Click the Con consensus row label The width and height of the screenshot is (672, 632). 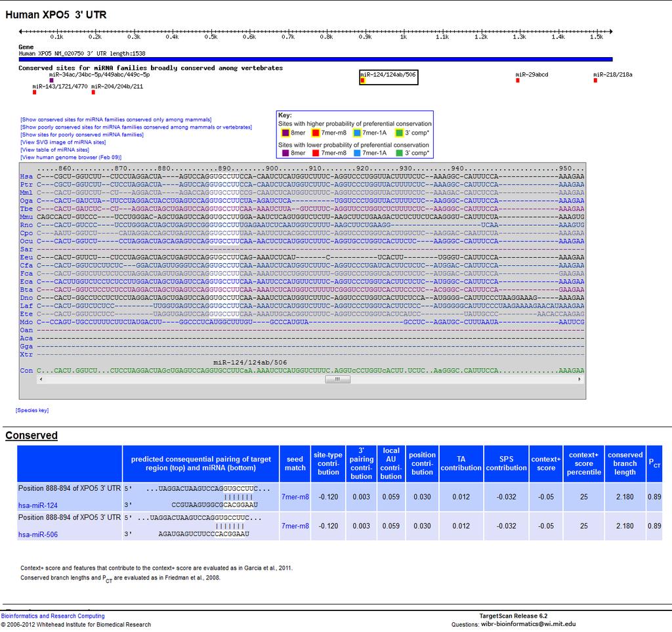point(26,371)
